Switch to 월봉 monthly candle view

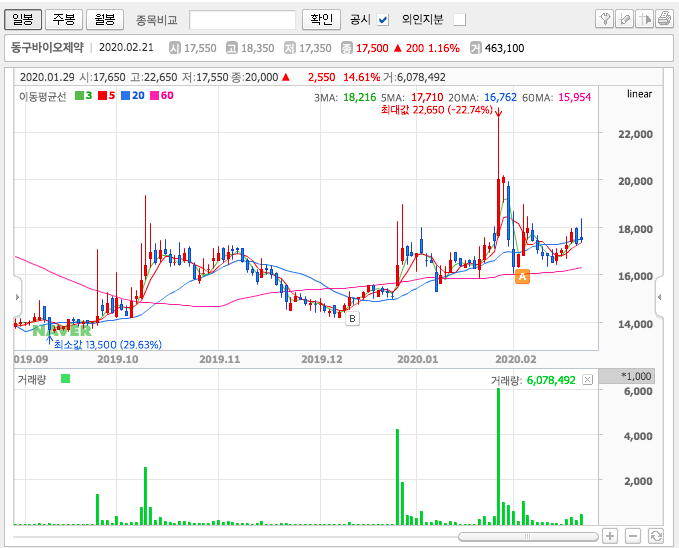pos(105,19)
